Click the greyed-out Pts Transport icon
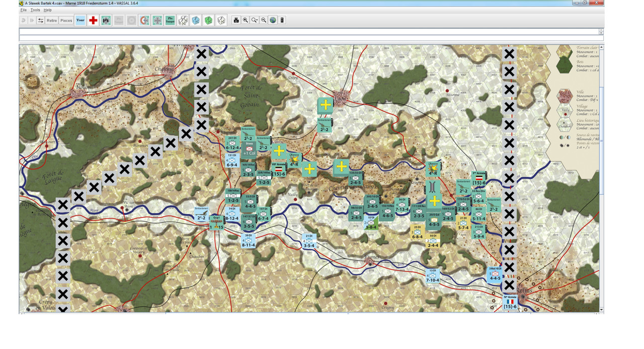Screen dimensions: 644x349 click(119, 20)
